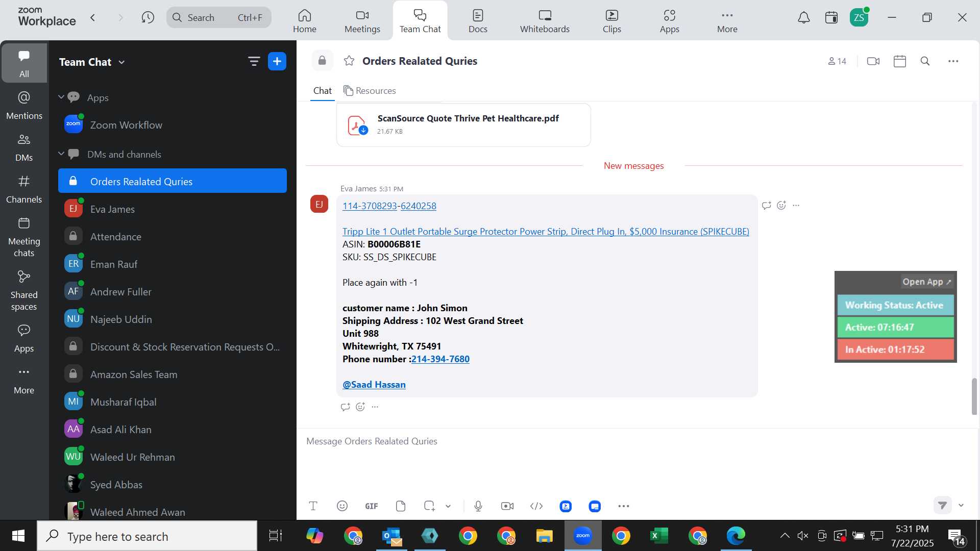Open Excel from Windows taskbar
Image resolution: width=980 pixels, height=551 pixels.
coord(659,536)
